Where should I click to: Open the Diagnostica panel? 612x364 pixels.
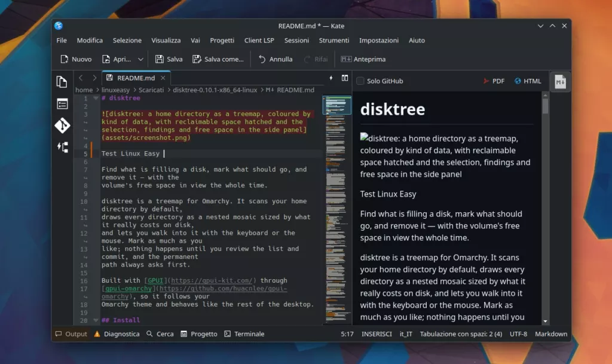[117, 334]
